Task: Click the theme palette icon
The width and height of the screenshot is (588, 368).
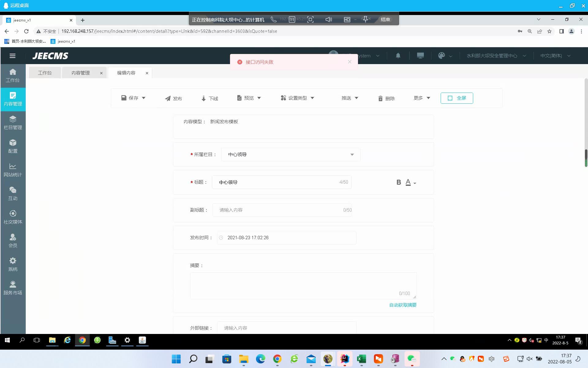Action: 441,56
